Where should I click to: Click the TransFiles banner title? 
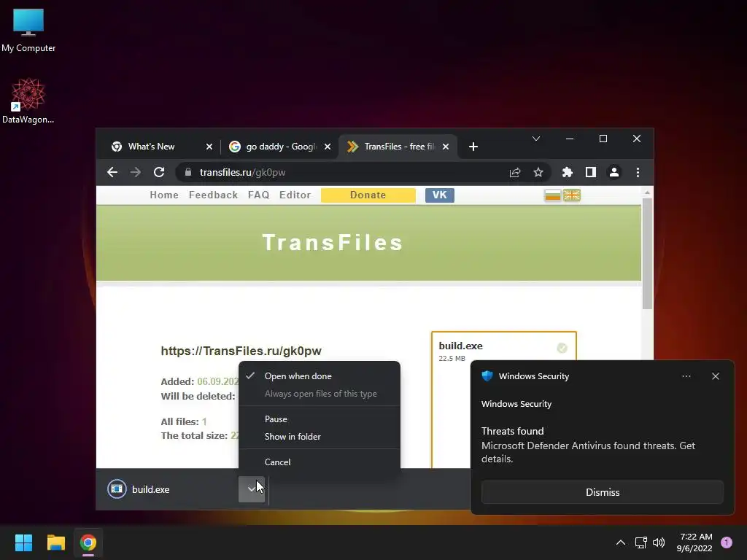click(333, 242)
